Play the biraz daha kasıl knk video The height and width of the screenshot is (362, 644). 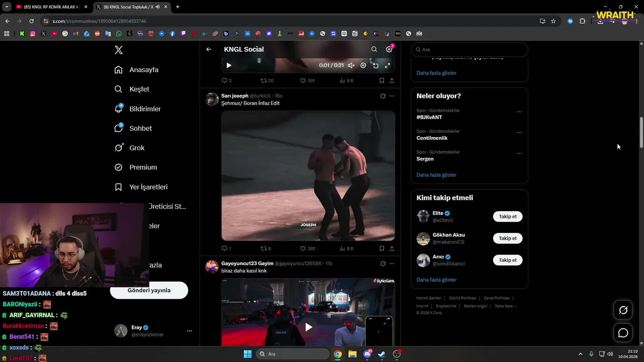[x=308, y=327]
